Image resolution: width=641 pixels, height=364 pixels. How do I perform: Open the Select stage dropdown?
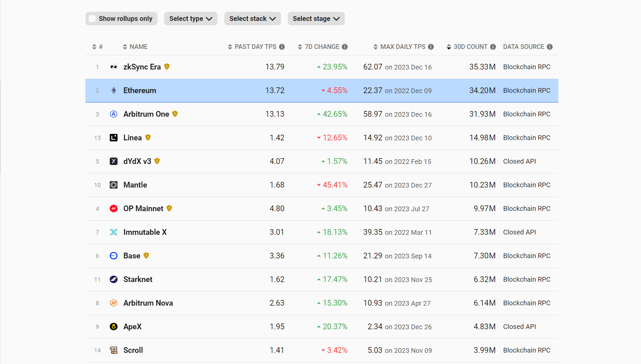click(x=316, y=19)
